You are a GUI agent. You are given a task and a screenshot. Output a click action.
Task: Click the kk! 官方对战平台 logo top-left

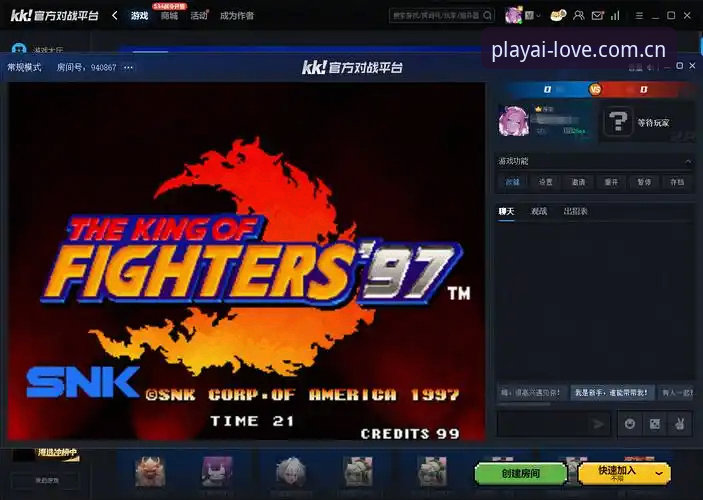[x=54, y=16]
